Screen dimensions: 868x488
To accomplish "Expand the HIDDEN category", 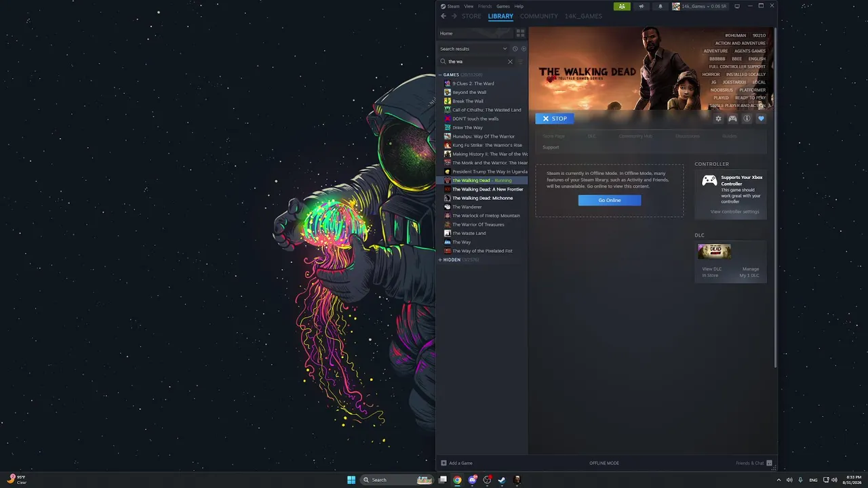I will tap(440, 260).
